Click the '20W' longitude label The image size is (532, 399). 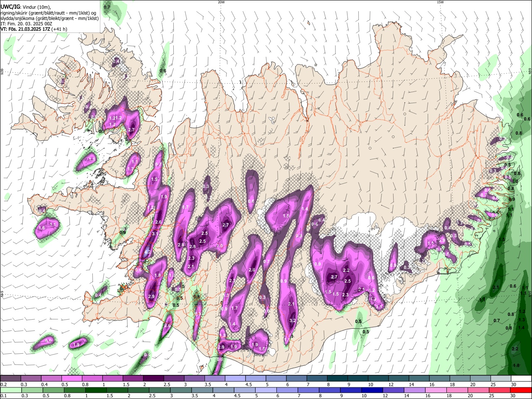221,2
